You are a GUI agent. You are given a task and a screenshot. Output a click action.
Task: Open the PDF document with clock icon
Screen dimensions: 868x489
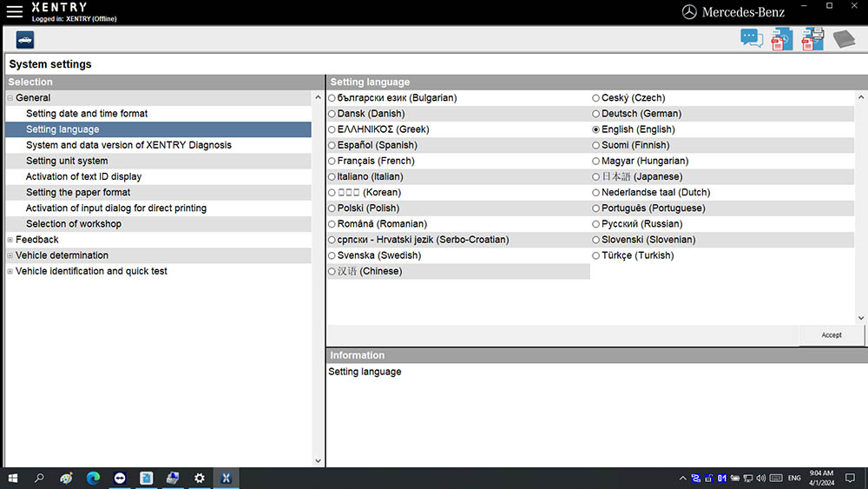click(x=782, y=39)
